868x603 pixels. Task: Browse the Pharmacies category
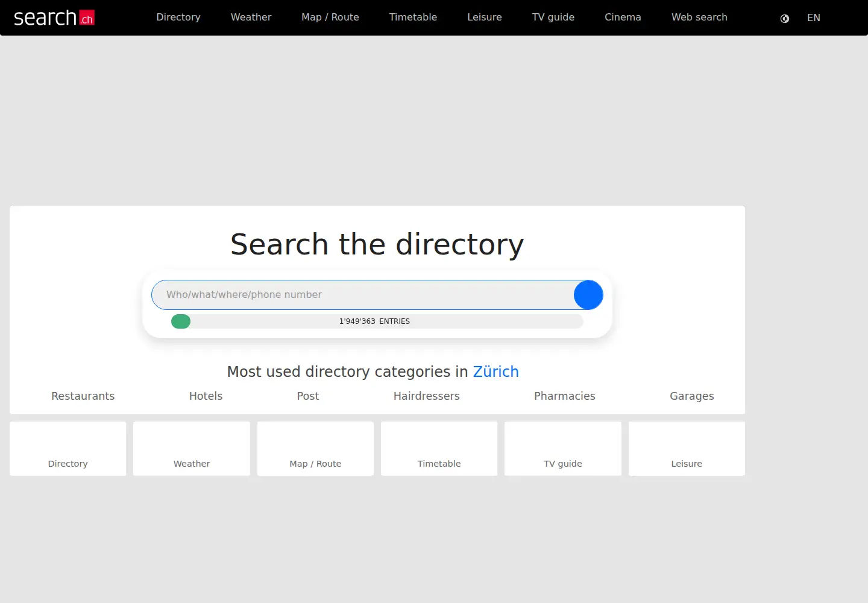[565, 396]
